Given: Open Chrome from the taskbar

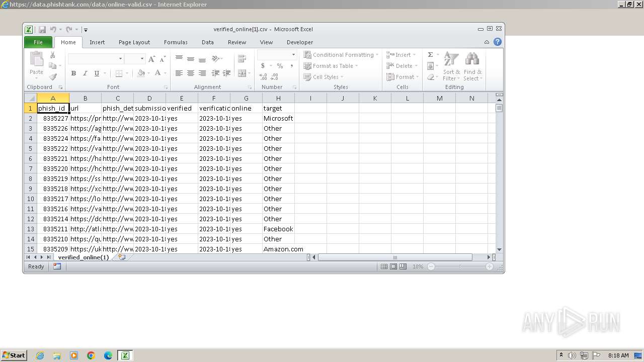Looking at the screenshot, I should (91, 355).
